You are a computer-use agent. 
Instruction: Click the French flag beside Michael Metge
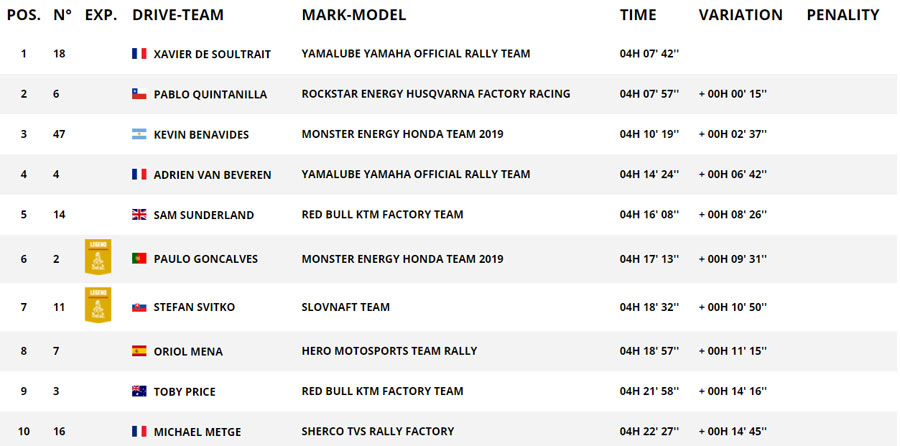139,432
